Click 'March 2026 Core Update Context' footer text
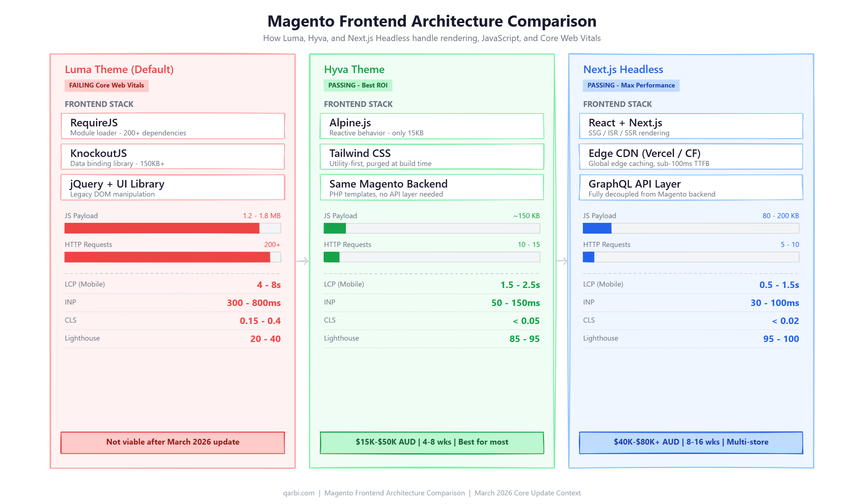This screenshot has width=864, height=504. [x=528, y=493]
